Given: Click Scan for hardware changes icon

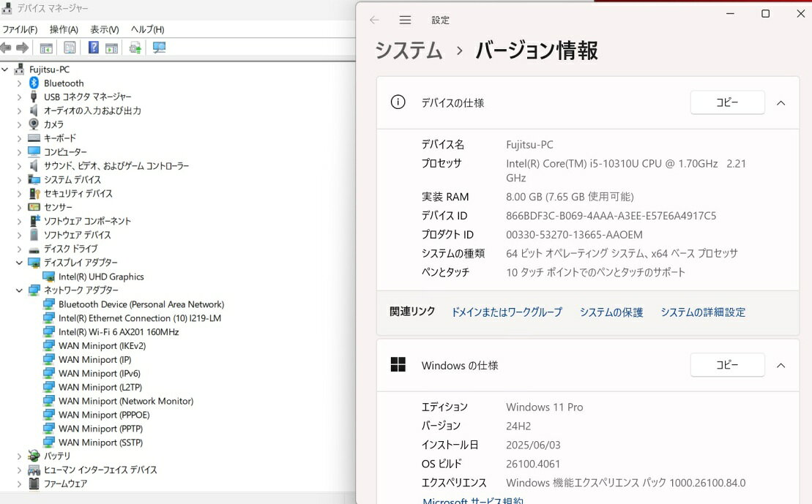Looking at the screenshot, I should tap(159, 48).
